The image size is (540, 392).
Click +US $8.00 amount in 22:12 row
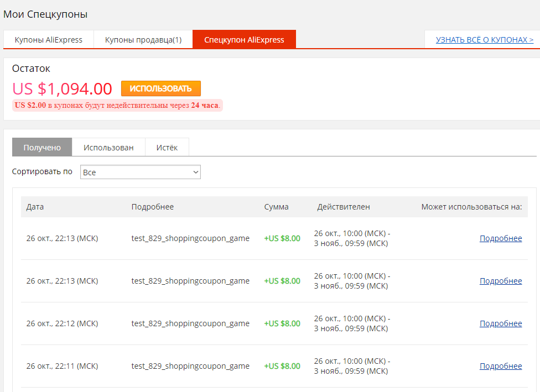[x=282, y=323]
